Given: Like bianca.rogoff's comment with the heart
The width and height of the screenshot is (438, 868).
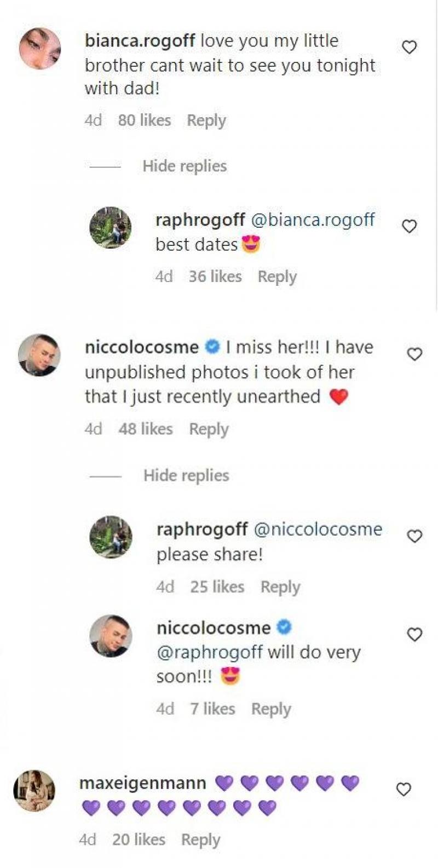Looking at the screenshot, I should pos(410,48).
